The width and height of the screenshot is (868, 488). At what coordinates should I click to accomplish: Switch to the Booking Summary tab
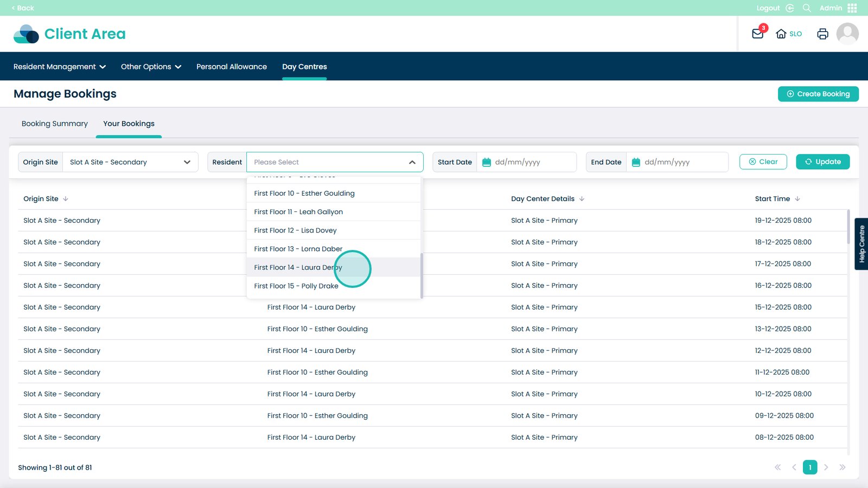click(55, 124)
